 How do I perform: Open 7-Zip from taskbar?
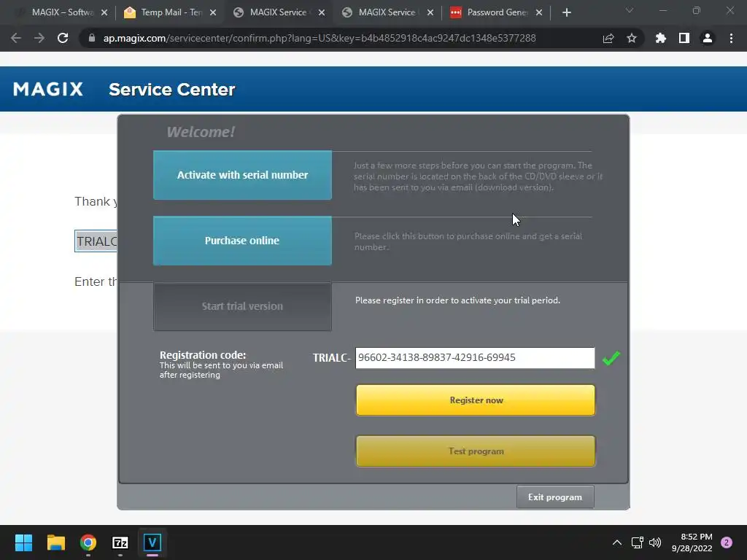point(120,542)
